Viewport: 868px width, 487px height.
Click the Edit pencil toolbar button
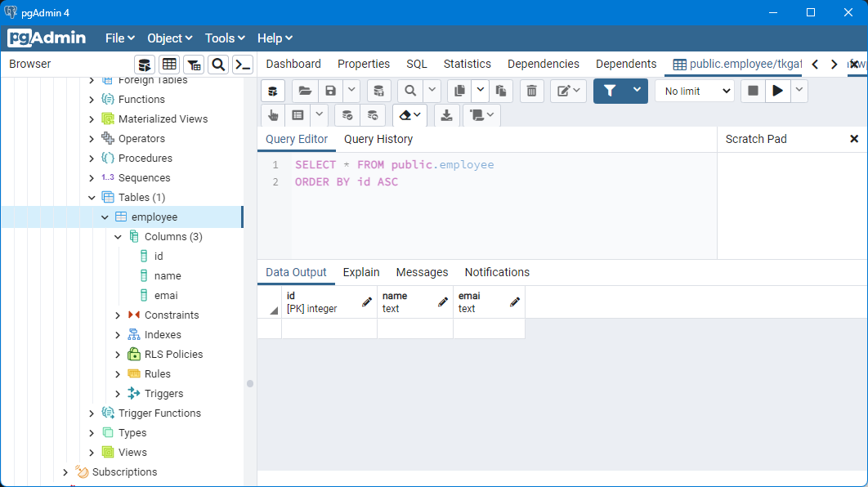point(569,91)
